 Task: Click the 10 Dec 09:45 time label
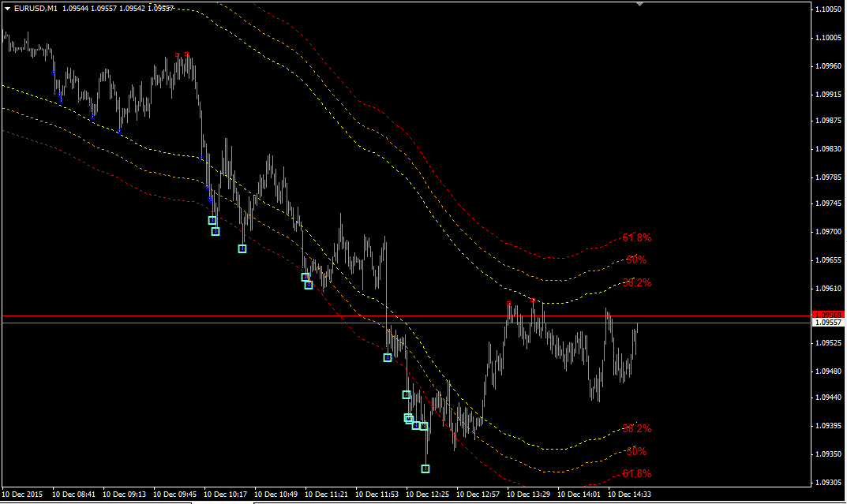[175, 495]
